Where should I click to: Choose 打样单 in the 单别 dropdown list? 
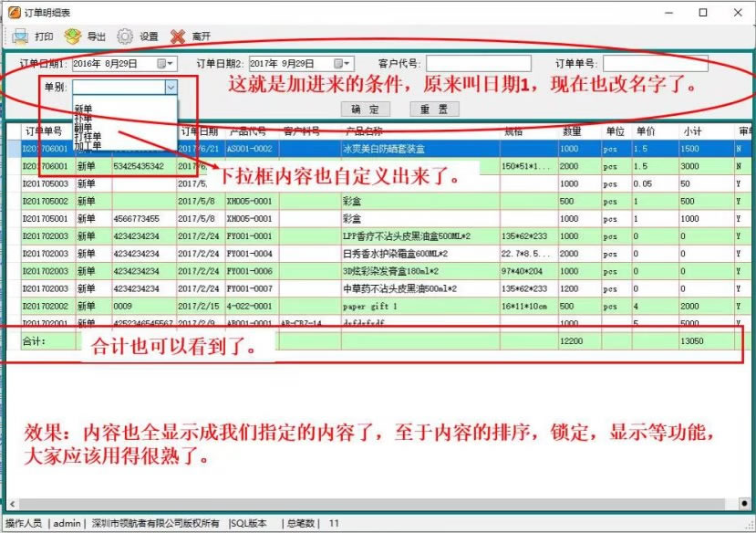(x=88, y=137)
